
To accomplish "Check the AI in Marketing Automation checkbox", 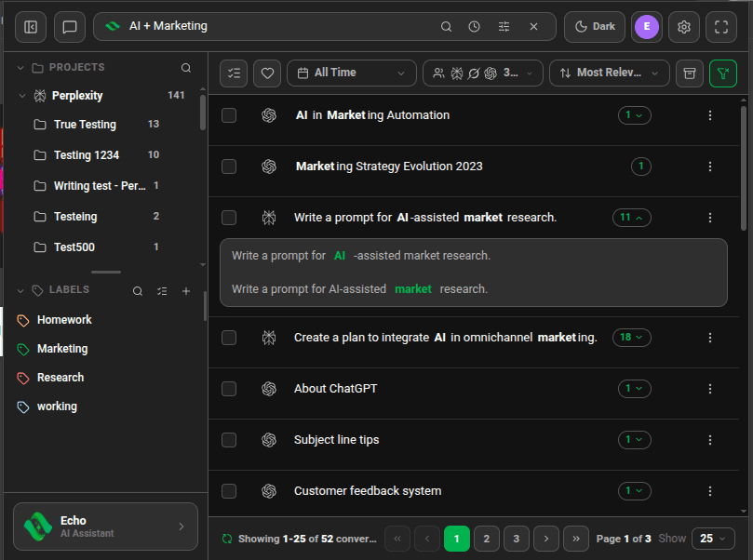I will pyautogui.click(x=229, y=115).
